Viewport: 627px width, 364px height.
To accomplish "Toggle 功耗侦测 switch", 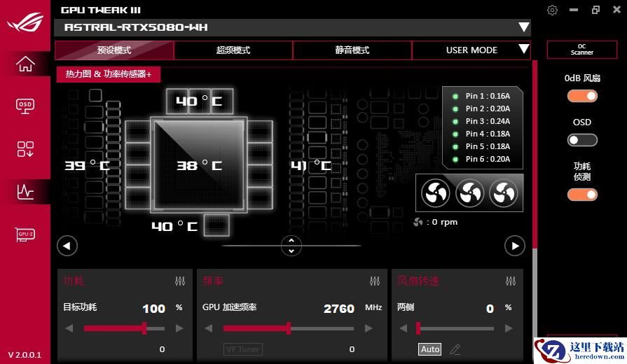I will point(582,195).
